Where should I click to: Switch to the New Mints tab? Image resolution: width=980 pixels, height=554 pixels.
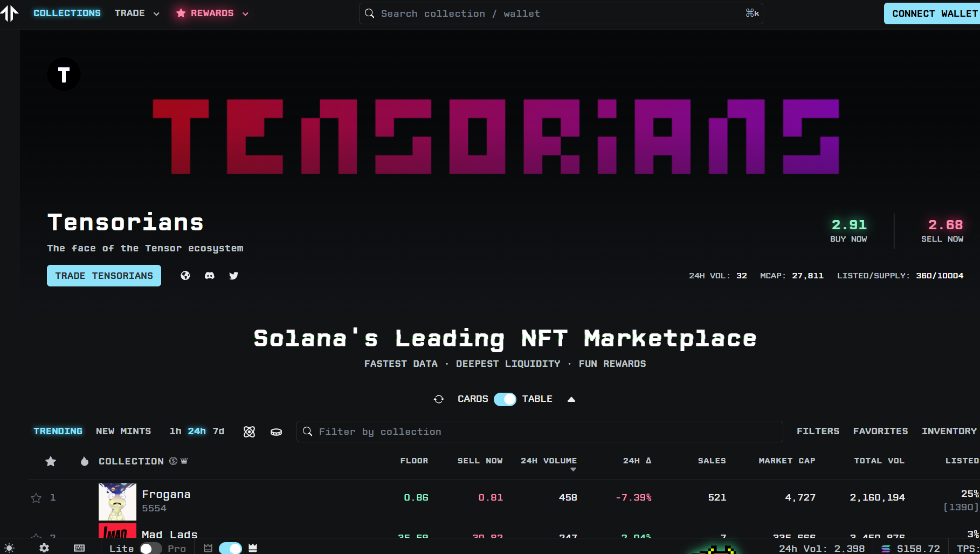point(123,431)
